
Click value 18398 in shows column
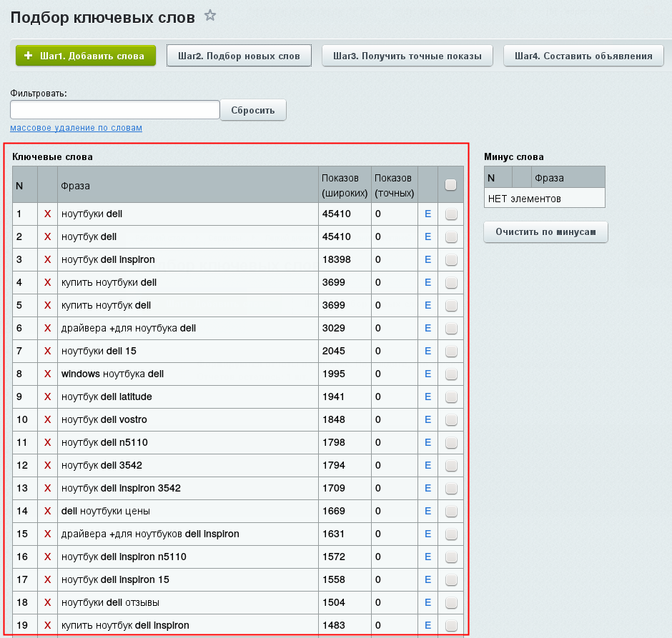point(337,259)
